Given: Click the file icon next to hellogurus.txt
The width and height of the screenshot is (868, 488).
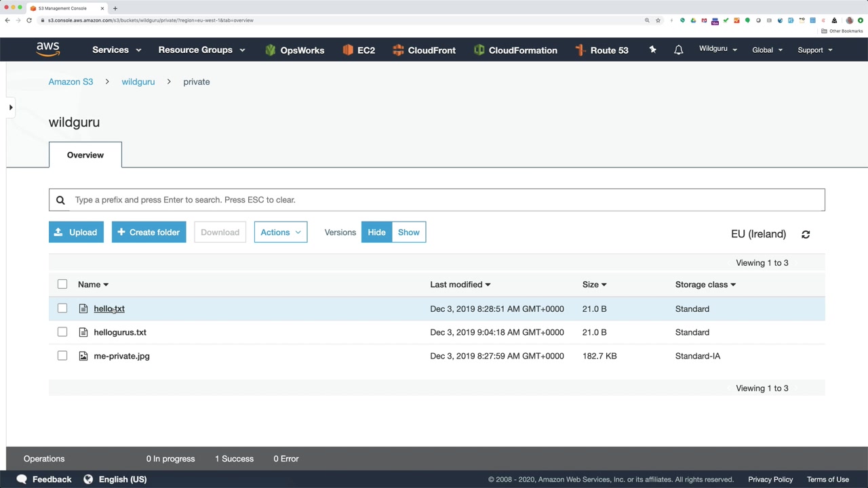Looking at the screenshot, I should (x=83, y=332).
